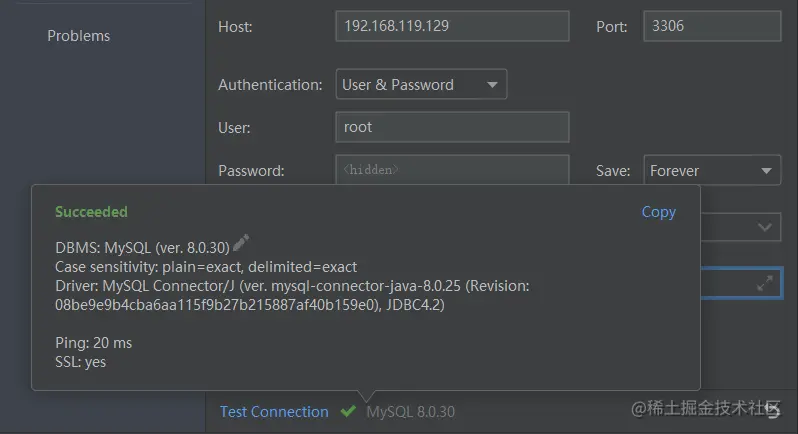Click the User field containing root

[452, 127]
